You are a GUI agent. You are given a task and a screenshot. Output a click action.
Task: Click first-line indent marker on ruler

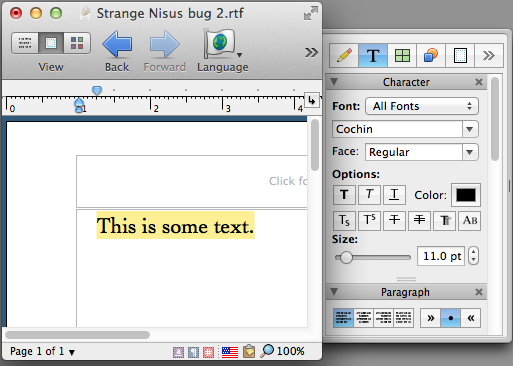coord(97,90)
